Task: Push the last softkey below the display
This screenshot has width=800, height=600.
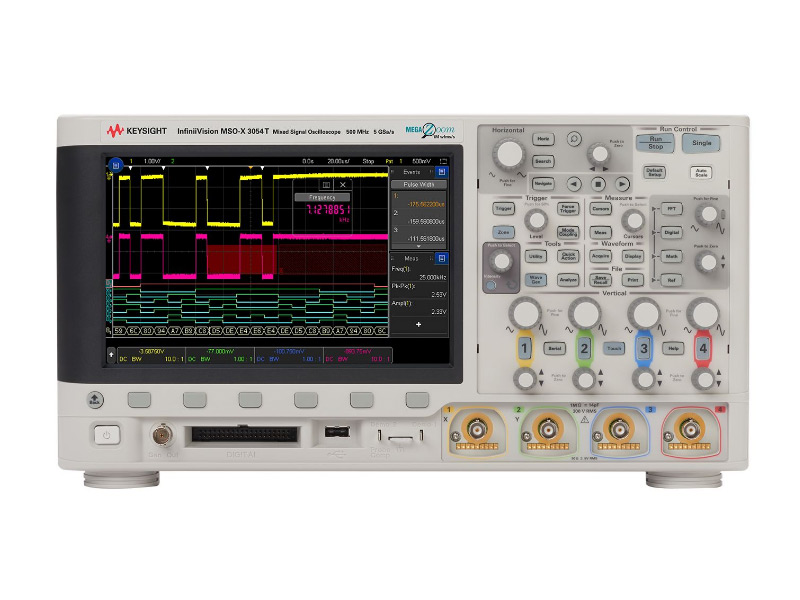Action: tap(417, 399)
